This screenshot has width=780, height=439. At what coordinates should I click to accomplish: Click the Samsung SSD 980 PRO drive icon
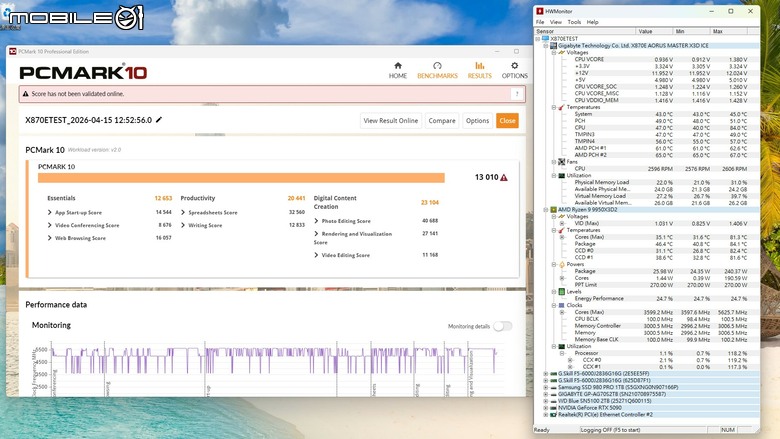coord(553,387)
